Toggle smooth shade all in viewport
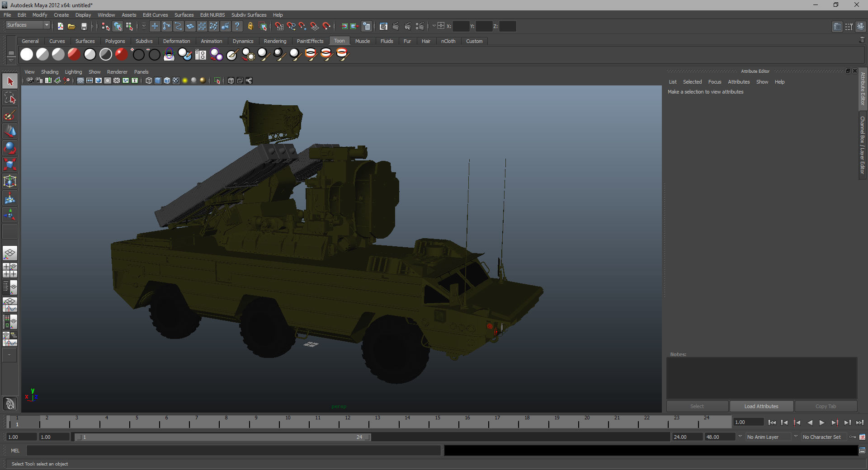Screen dimensions: 868x470 coord(158,80)
